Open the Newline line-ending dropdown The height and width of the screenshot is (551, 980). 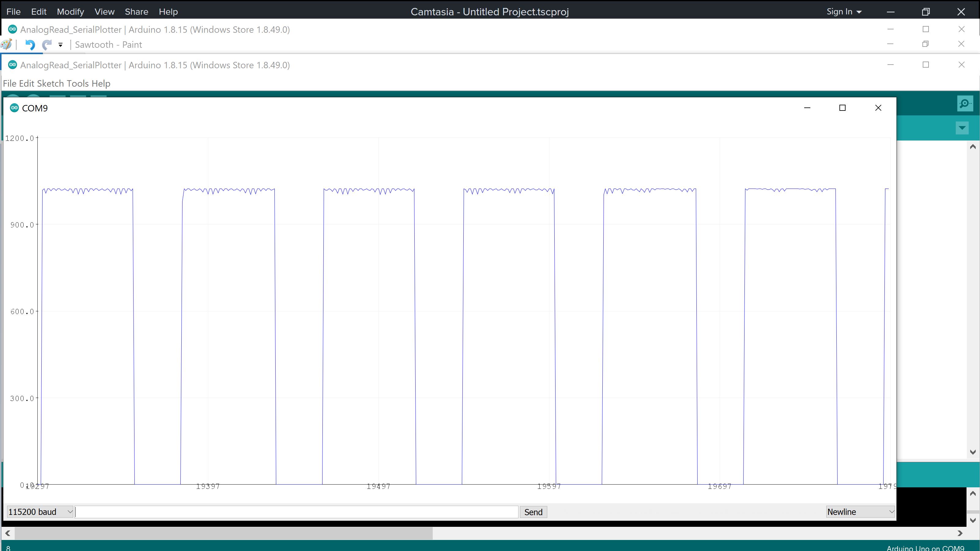coord(860,512)
